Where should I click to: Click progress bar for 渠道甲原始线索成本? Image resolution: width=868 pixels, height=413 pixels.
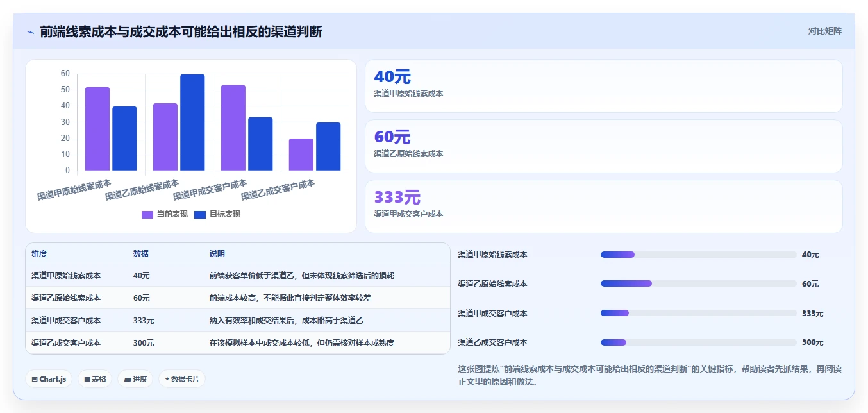tap(698, 255)
